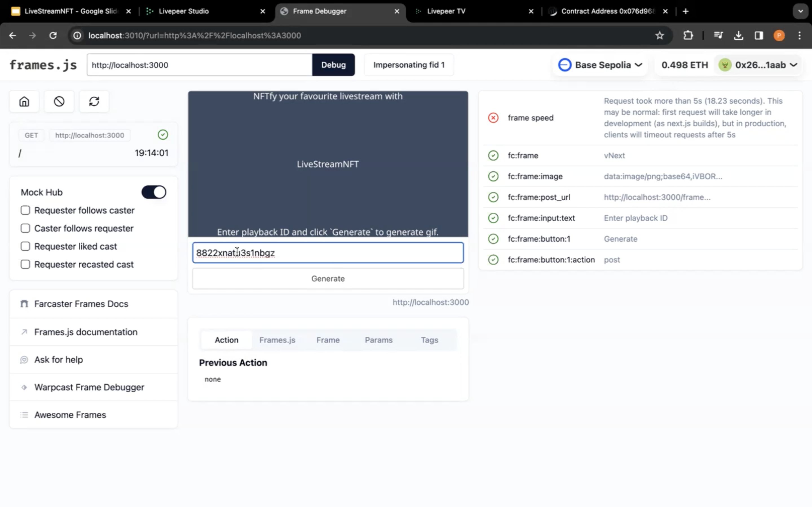Enable Caster follows requester checkbox
This screenshot has height=507, width=812.
tap(25, 228)
